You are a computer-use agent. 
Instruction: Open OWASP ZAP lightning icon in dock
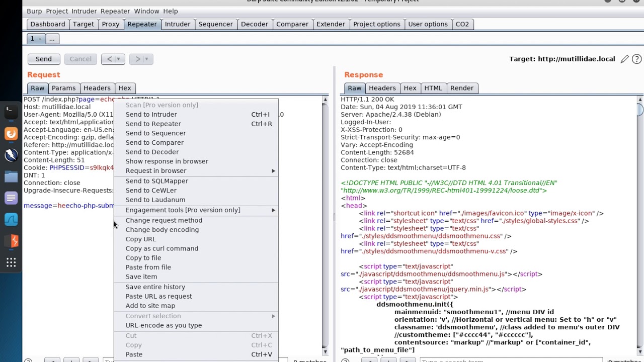point(11,155)
